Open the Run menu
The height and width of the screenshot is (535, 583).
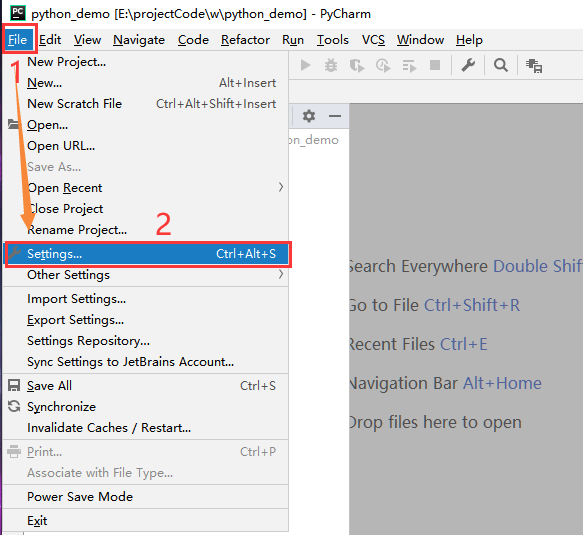(293, 40)
